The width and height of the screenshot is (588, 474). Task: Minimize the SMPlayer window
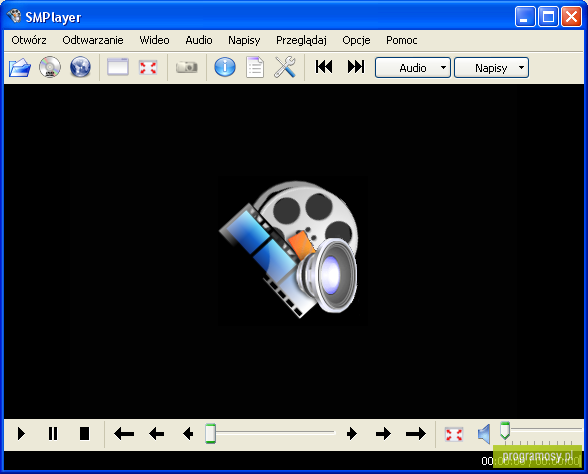525,16
